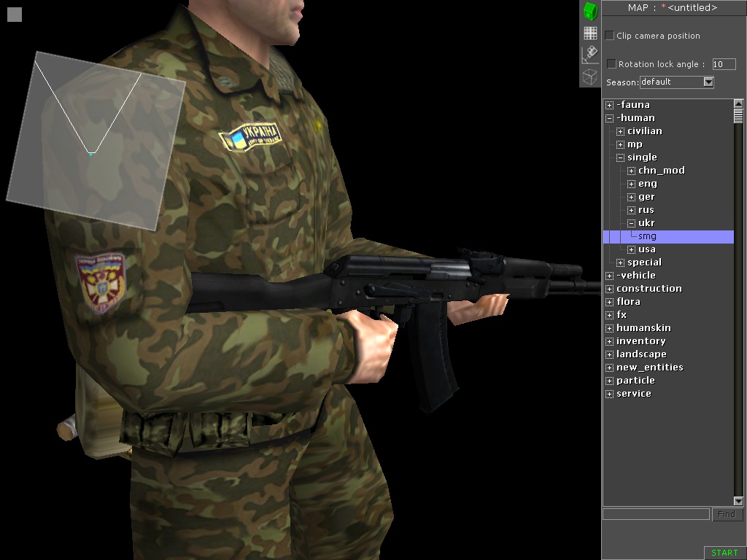Image resolution: width=747 pixels, height=560 pixels.
Task: Expand the construction node plus box
Action: [x=609, y=289]
